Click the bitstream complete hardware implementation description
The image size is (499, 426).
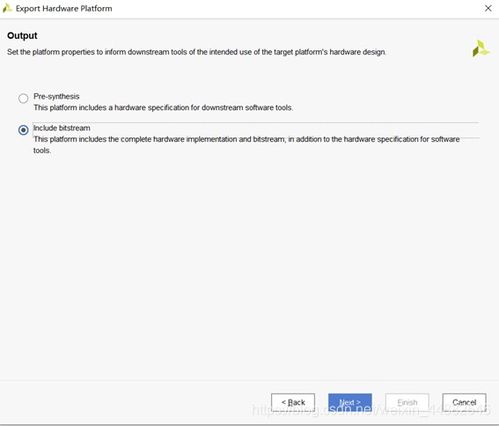[x=247, y=139]
